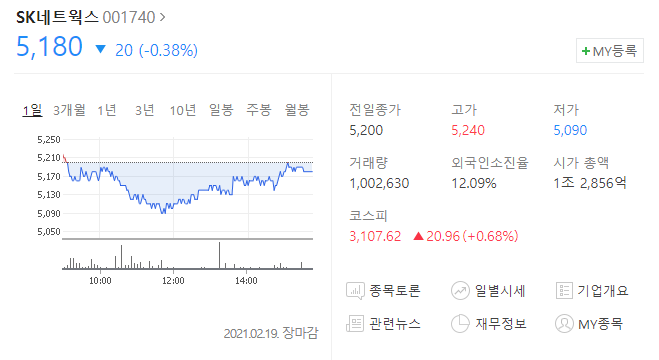The height and width of the screenshot is (360, 659).
Task: Open the 관련뉴스 newspaper icon
Action: pyautogui.click(x=355, y=324)
